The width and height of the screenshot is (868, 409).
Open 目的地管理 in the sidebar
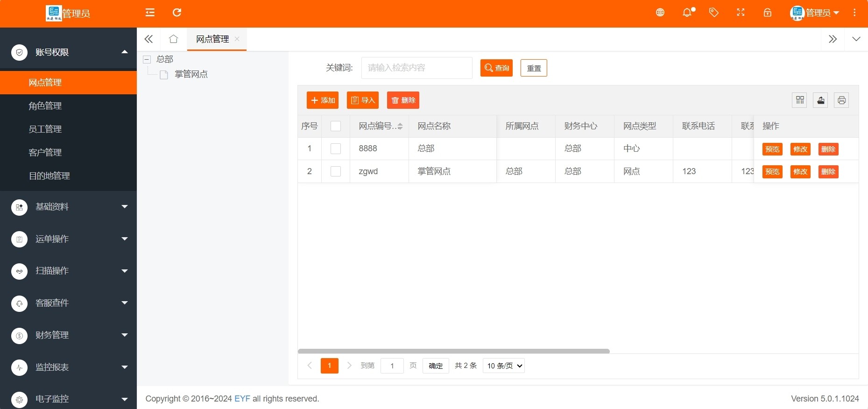(x=68, y=176)
